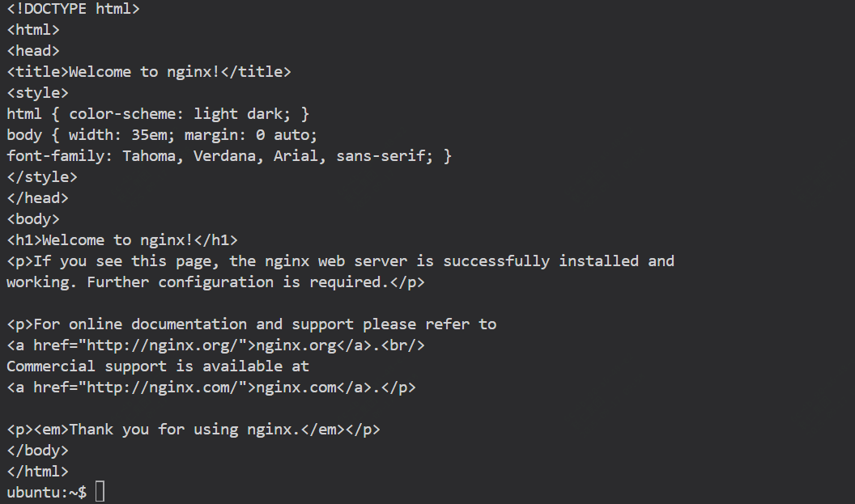The width and height of the screenshot is (855, 504).
Task: Click the <title>Welcome to nginx!</title> line
Action: point(149,72)
